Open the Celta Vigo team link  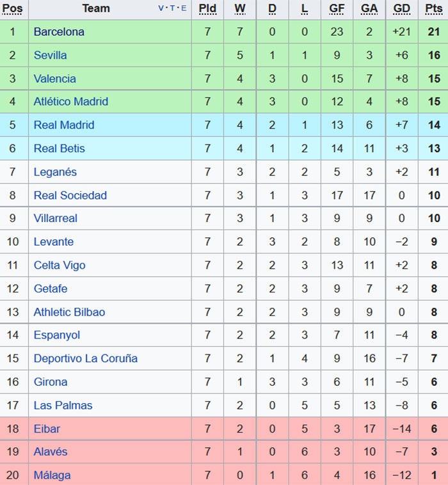59,265
